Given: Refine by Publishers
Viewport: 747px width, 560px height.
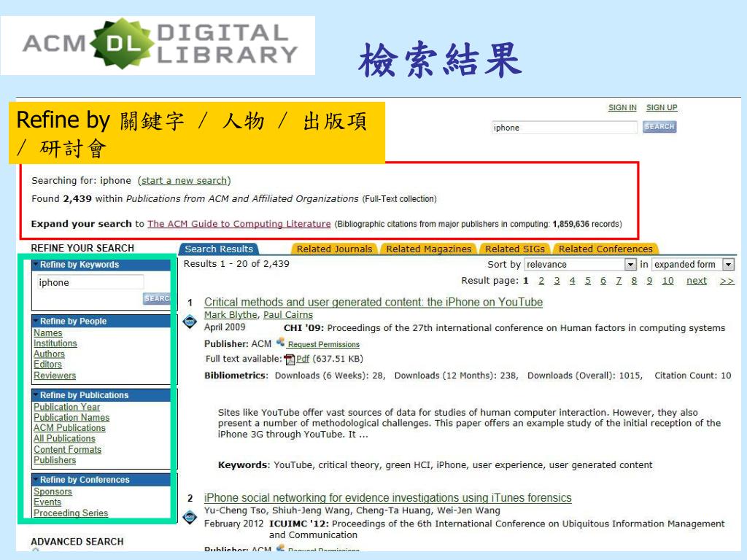Looking at the screenshot, I should coord(55,460).
